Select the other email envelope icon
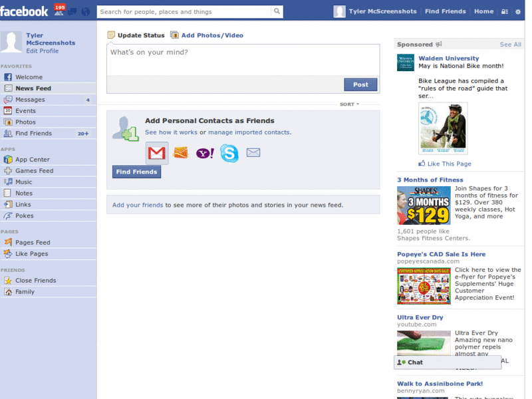This screenshot has width=532, height=399. tap(253, 153)
